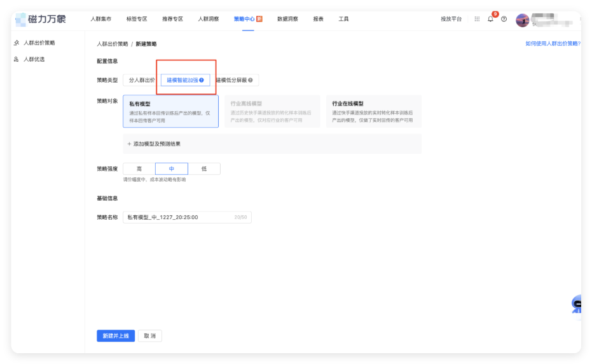The image size is (592, 364).
Task: Click the 磁力万象 logo
Action: tap(41, 19)
